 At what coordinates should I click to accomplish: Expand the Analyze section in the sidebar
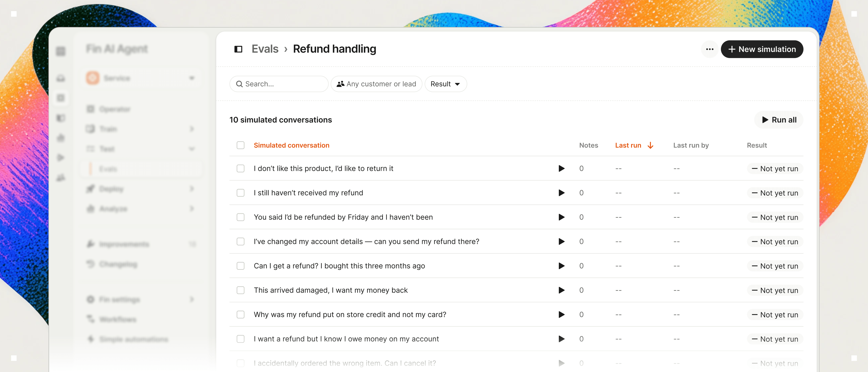(141, 209)
